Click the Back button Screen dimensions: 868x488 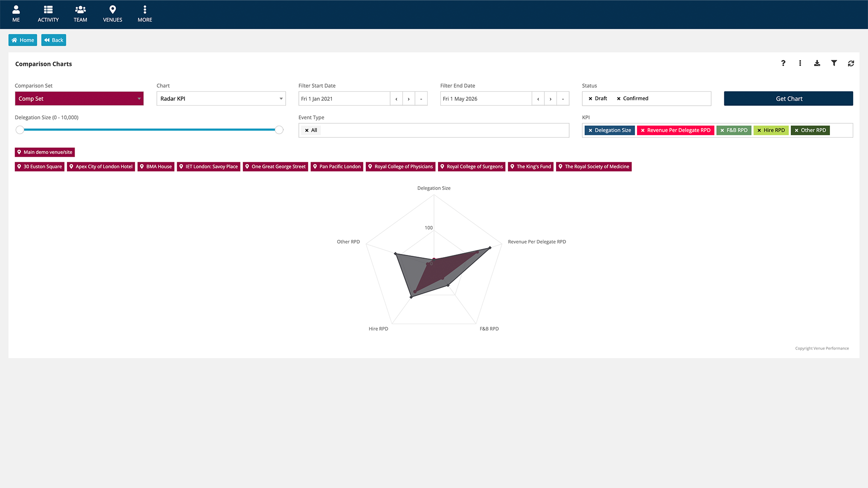(54, 40)
